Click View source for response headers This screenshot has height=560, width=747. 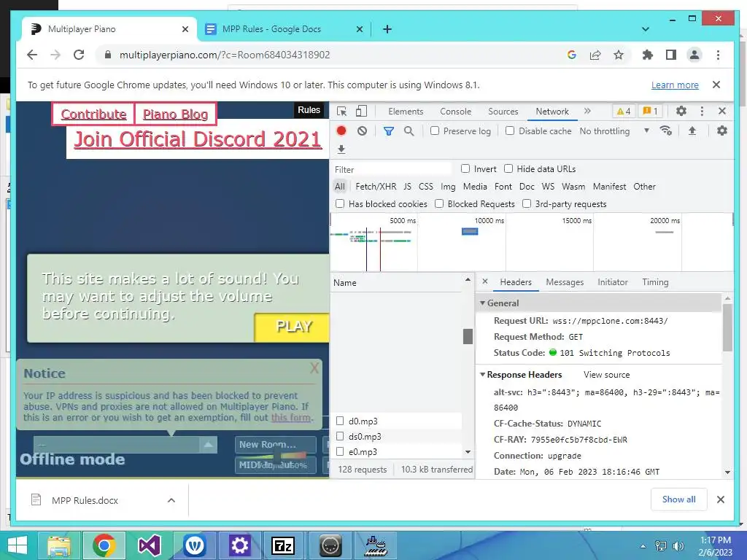click(606, 375)
